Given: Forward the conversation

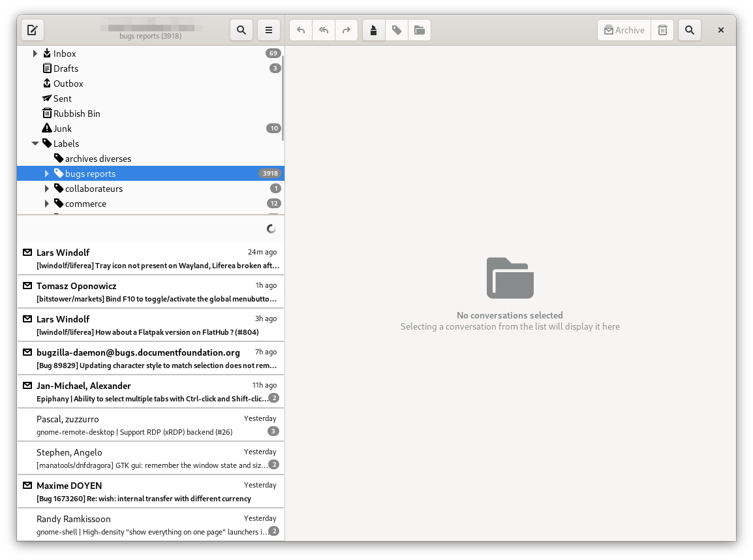Looking at the screenshot, I should (x=346, y=30).
